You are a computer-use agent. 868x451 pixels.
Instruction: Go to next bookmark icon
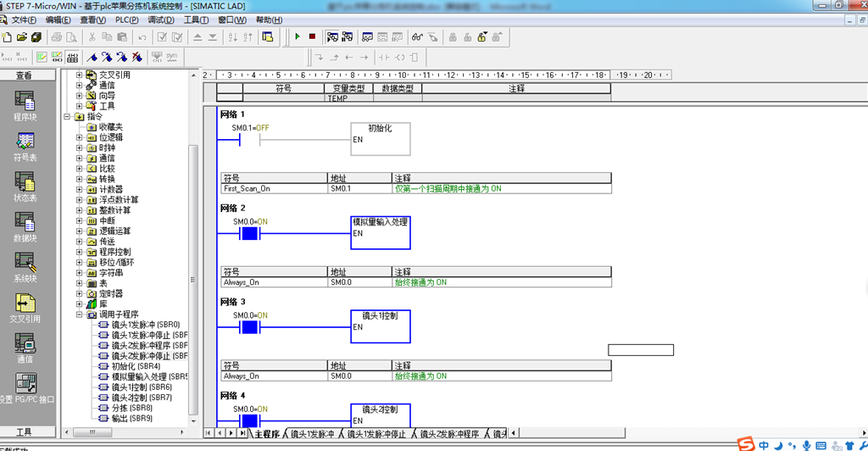pyautogui.click(x=107, y=57)
